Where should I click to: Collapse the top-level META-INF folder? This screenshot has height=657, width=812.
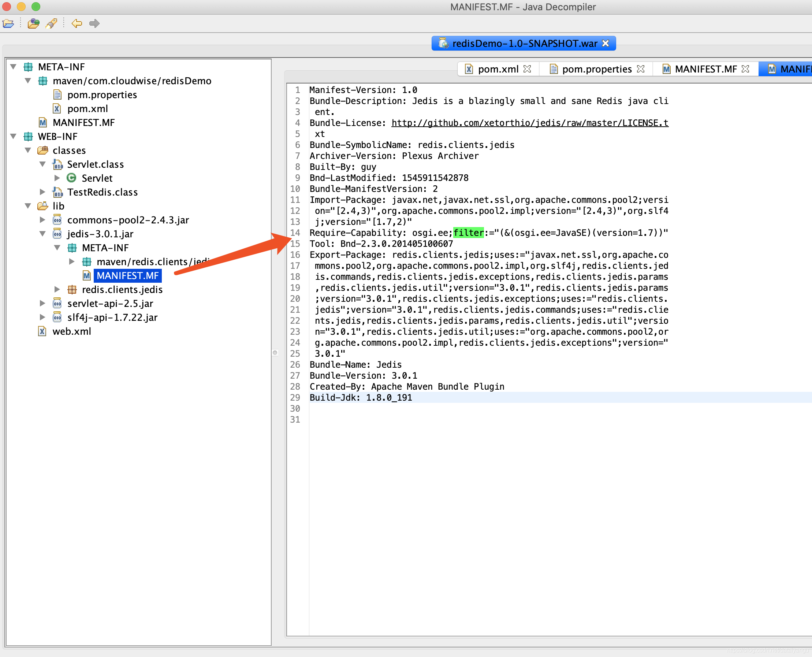(x=13, y=67)
